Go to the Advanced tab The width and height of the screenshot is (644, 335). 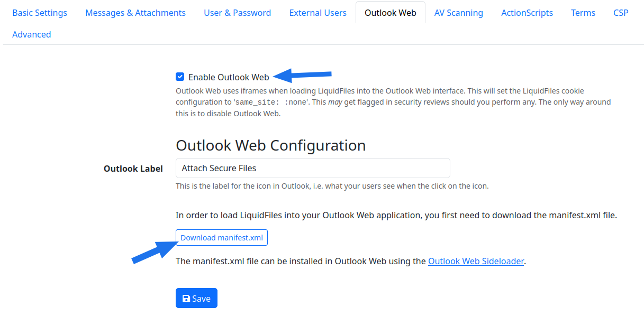click(x=31, y=34)
